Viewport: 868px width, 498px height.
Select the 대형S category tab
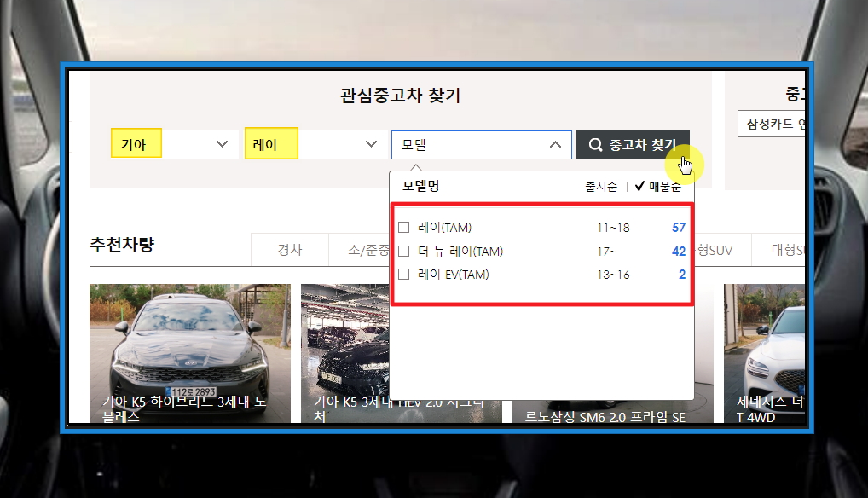pyautogui.click(x=778, y=250)
